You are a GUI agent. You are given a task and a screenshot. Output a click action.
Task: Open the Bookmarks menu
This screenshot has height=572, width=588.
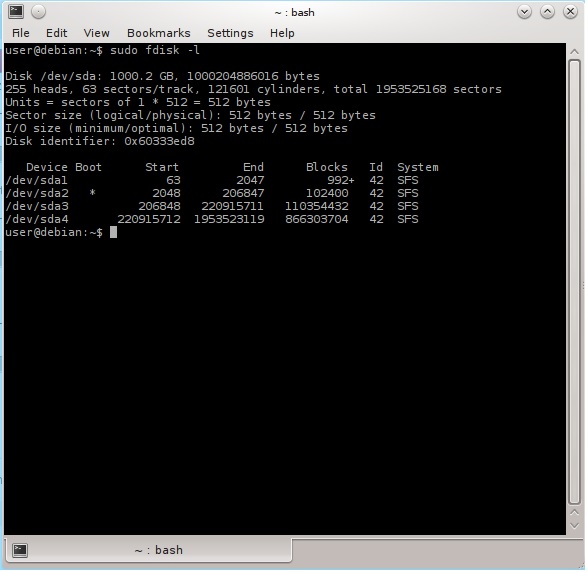pos(159,33)
